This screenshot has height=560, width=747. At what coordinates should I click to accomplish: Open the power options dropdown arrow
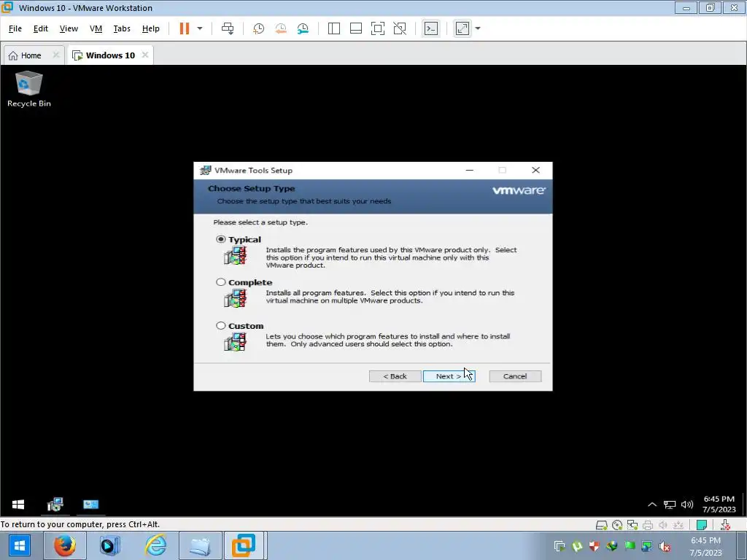coord(200,28)
